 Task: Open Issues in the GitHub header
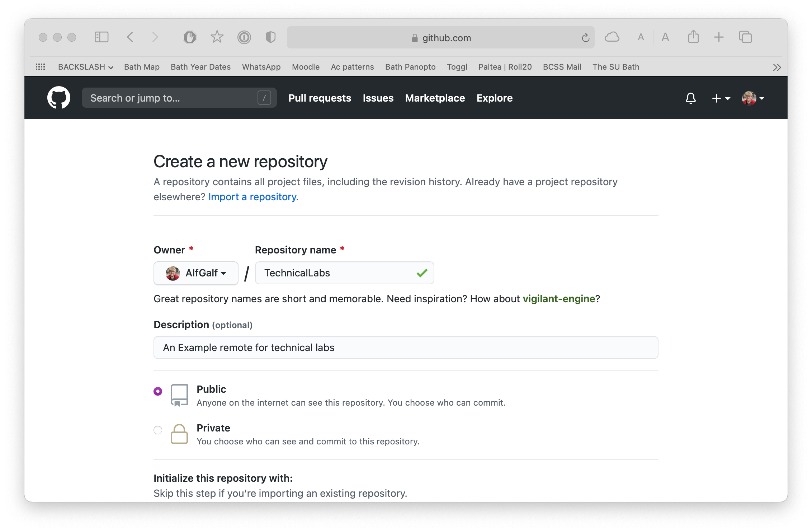(378, 98)
